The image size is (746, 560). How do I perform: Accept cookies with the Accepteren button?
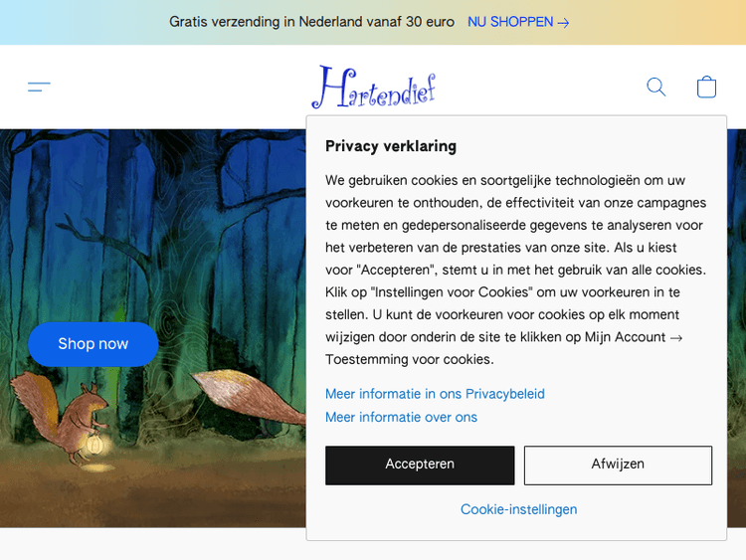click(x=420, y=465)
